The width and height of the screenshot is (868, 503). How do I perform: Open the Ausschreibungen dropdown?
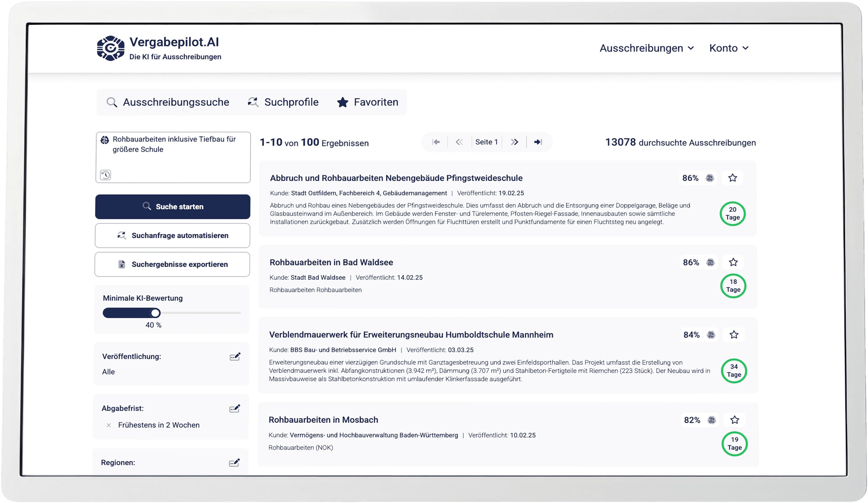[647, 48]
